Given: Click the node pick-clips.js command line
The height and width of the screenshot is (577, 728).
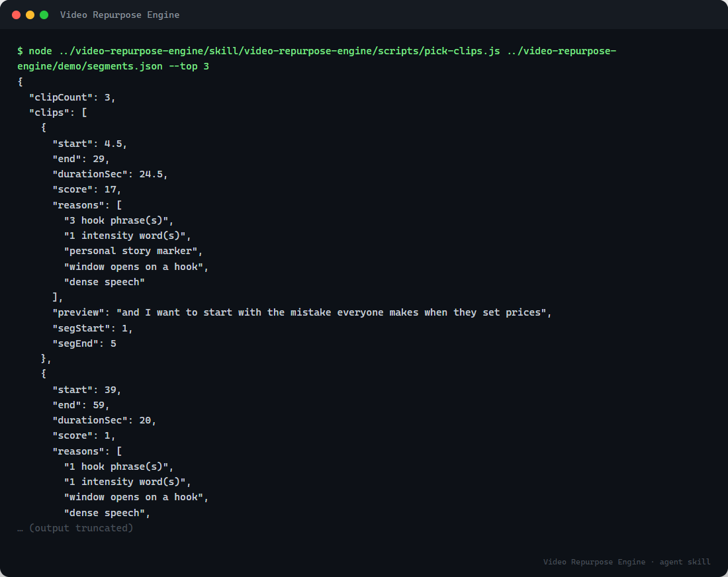Looking at the screenshot, I should (316, 58).
